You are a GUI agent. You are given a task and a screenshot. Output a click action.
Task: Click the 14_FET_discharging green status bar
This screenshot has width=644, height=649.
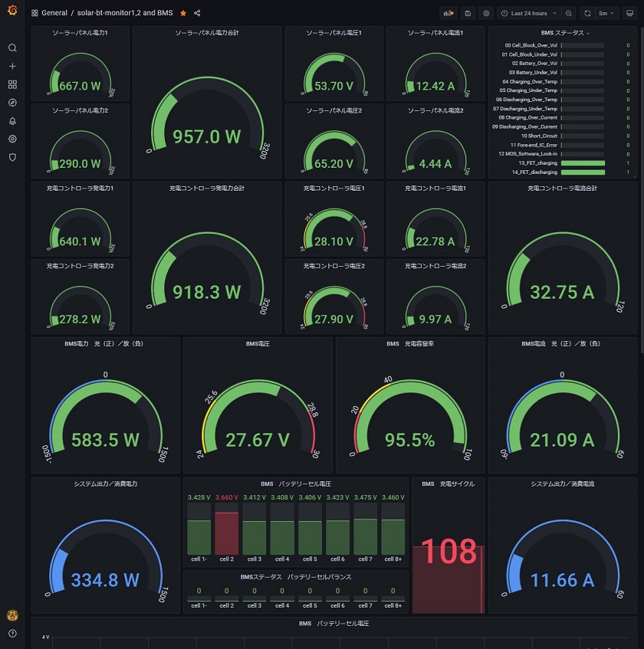coord(583,172)
